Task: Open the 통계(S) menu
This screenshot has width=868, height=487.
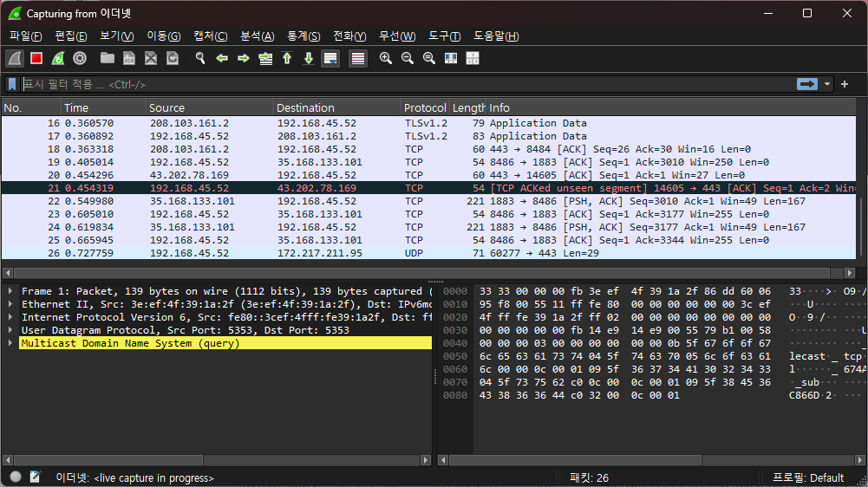Action: coord(303,36)
